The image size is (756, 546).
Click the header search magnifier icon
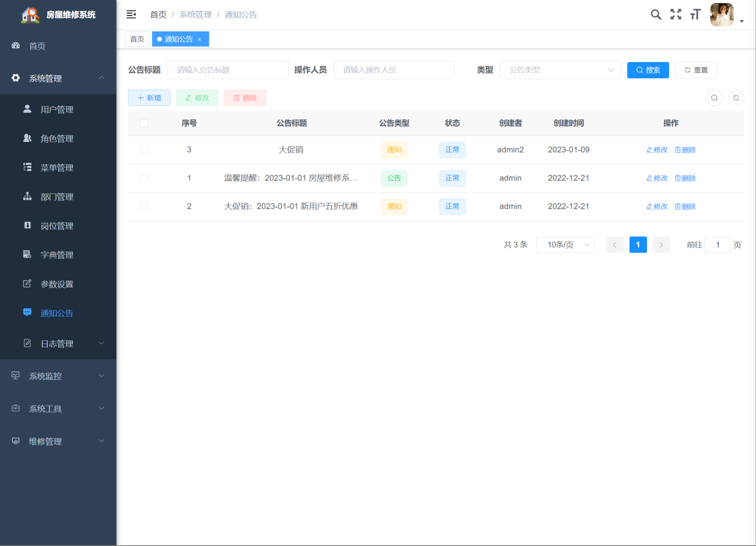(655, 15)
